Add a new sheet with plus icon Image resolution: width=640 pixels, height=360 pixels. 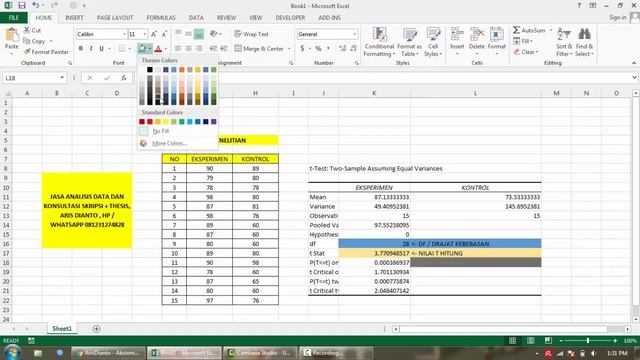tap(96, 329)
